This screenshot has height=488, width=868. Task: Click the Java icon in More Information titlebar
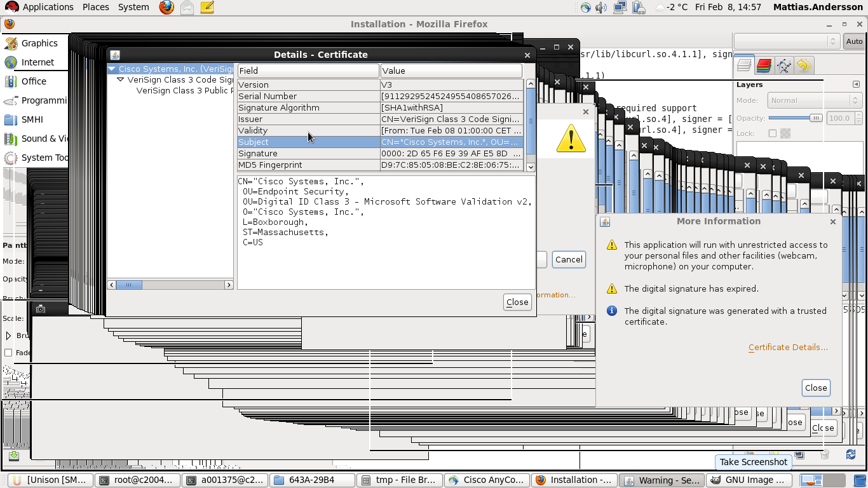tap(605, 222)
